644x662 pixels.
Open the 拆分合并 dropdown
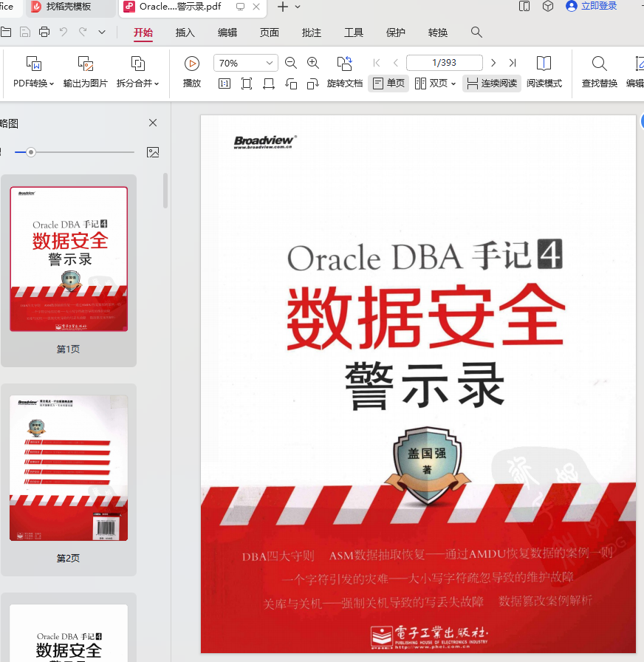click(x=137, y=72)
